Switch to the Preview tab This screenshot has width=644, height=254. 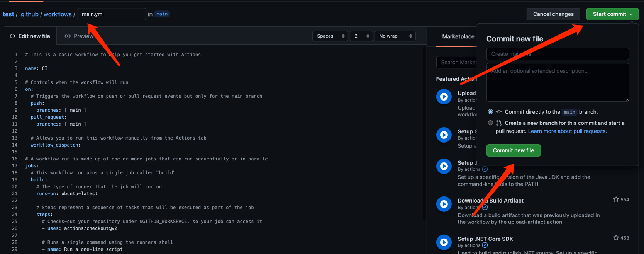tap(79, 36)
